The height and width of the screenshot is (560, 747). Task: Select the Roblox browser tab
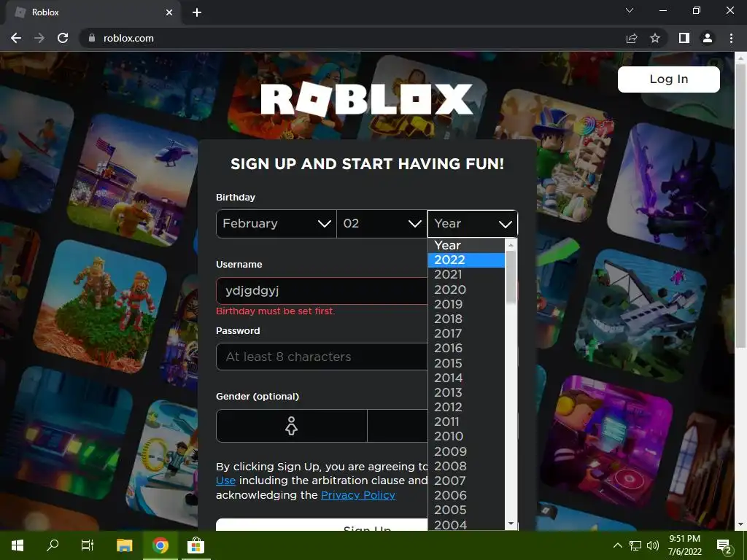tap(93, 12)
